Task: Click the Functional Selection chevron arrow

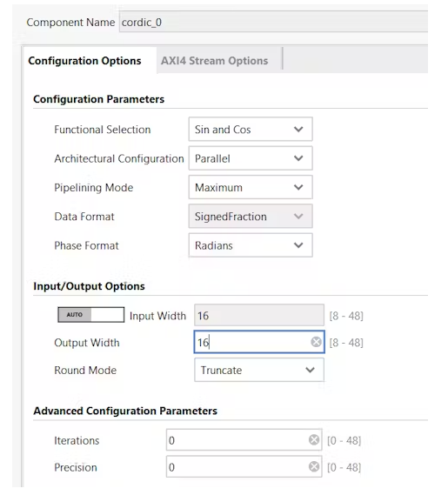Action: (298, 129)
